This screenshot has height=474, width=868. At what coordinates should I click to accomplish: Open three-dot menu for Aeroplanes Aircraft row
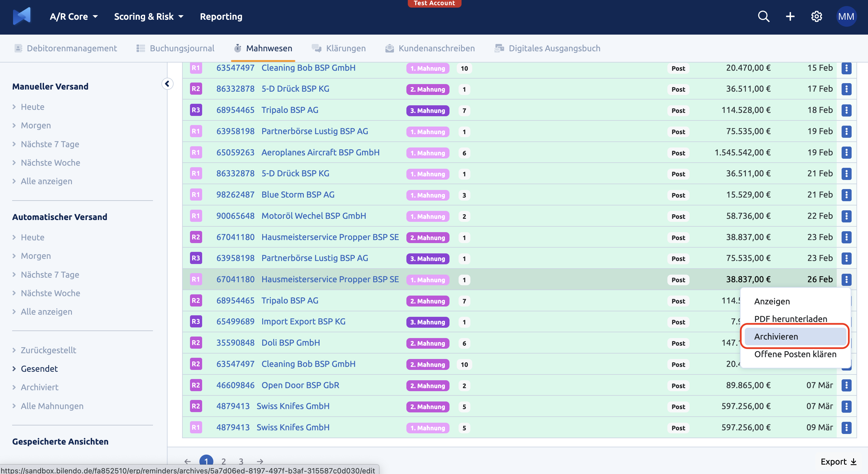pyautogui.click(x=846, y=153)
